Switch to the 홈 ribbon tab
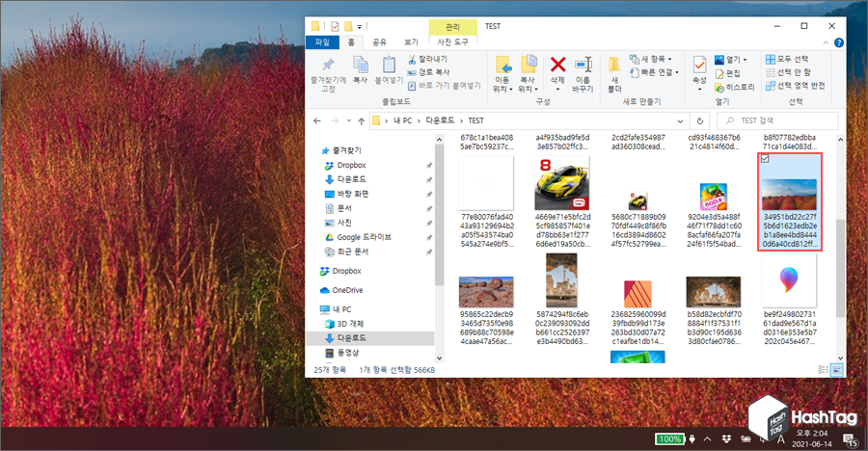Screen dimensions: 868x451 [x=351, y=42]
